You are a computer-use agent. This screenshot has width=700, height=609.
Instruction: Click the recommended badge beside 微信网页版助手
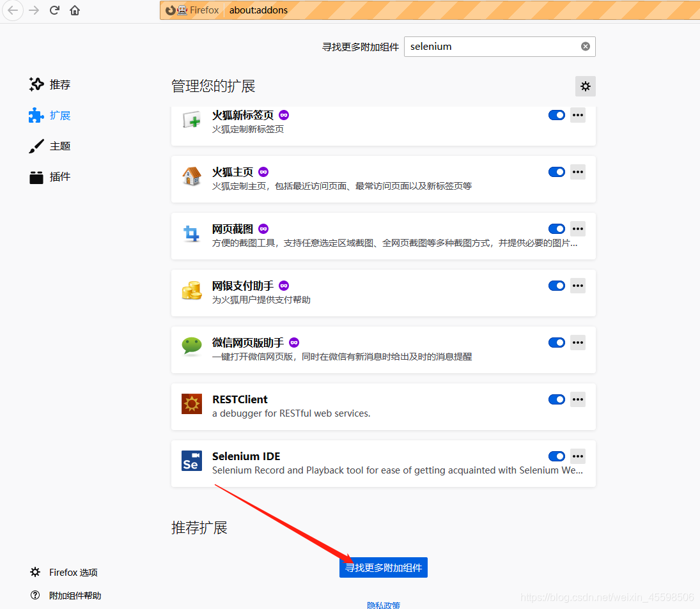click(294, 343)
